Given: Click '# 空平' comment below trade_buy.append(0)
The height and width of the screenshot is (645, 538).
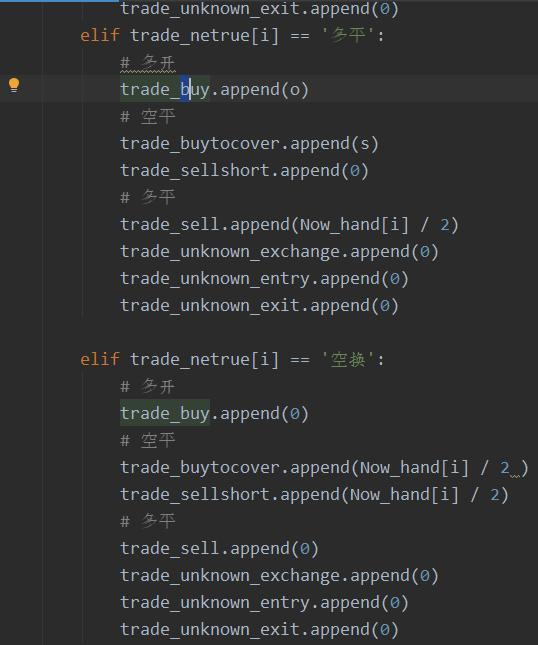Looking at the screenshot, I should pos(148,441).
